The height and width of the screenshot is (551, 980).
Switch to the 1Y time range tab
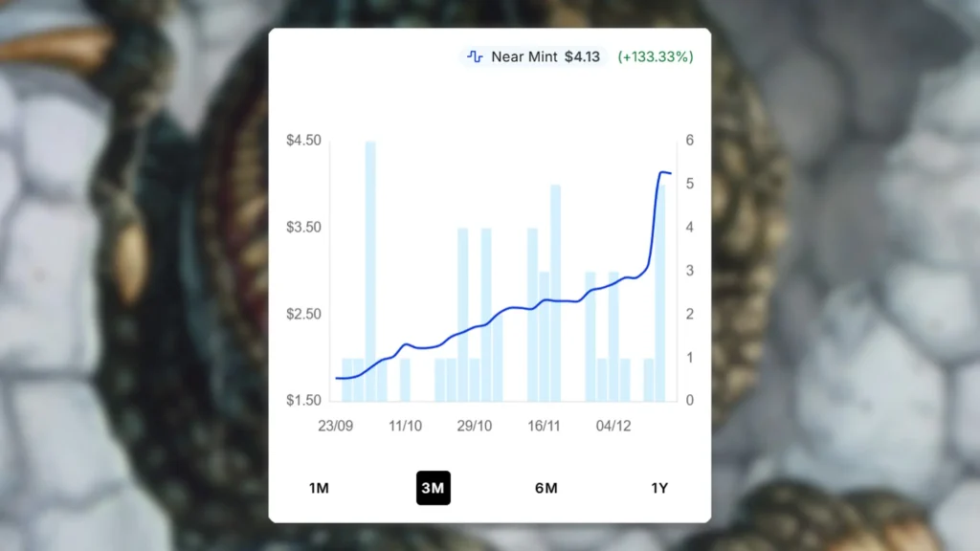point(658,488)
